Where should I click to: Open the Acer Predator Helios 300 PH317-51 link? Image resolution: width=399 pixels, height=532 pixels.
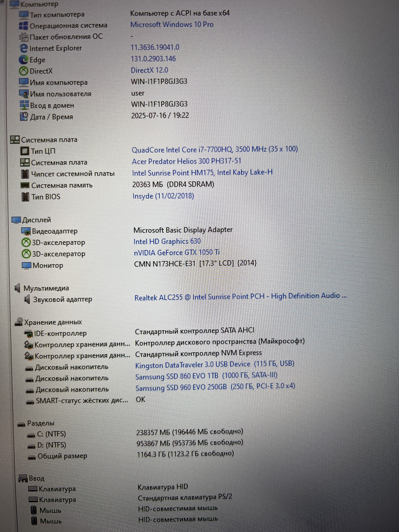186,161
